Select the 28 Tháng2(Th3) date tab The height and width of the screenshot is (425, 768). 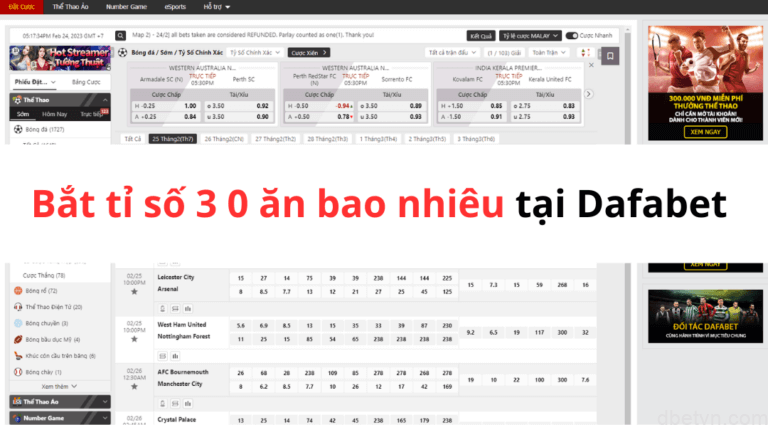[x=327, y=139]
